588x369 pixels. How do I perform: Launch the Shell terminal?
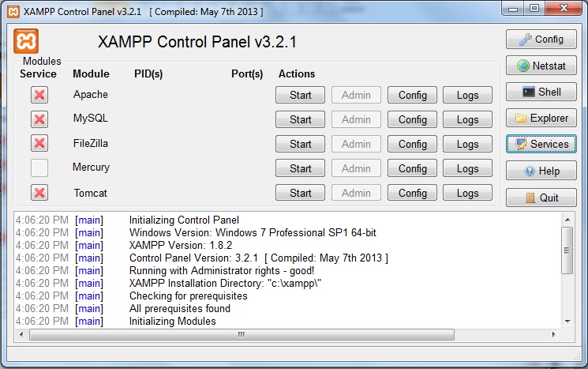[541, 92]
